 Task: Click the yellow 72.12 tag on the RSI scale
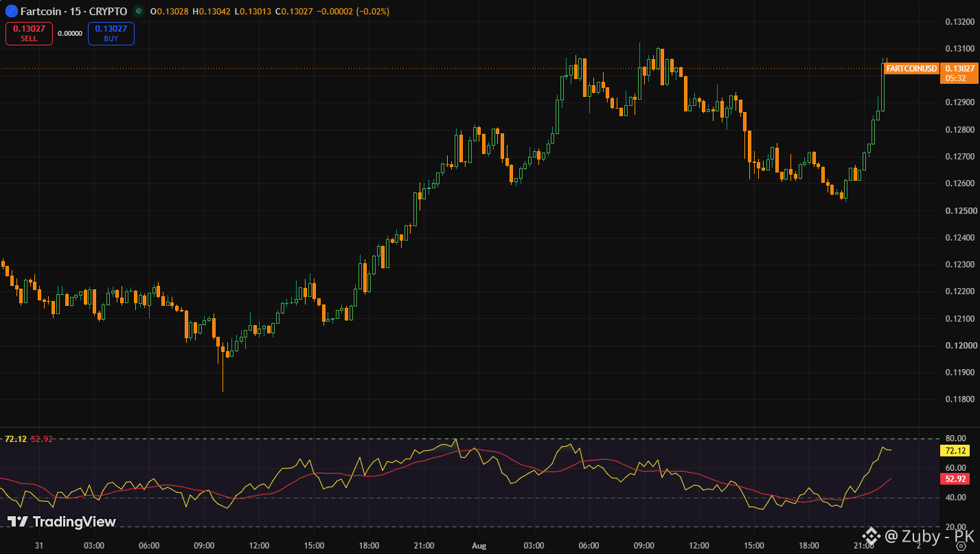[x=956, y=451]
